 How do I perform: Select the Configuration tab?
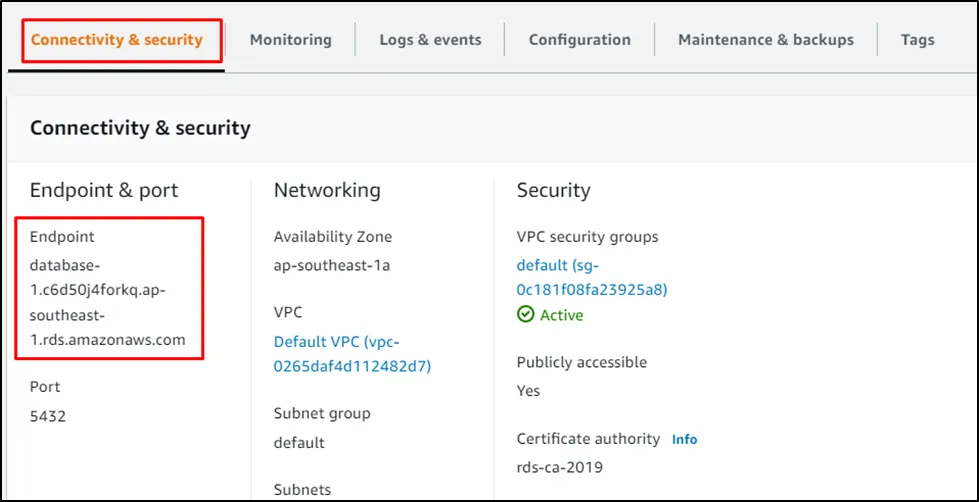[579, 40]
